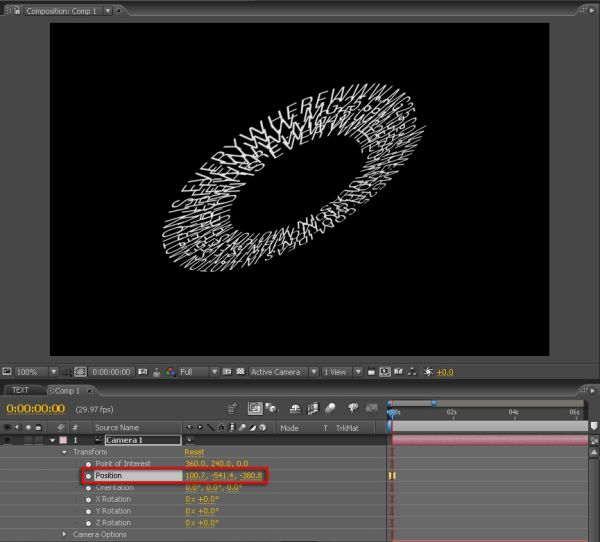Select the Composition: Comp 1 panel tab

click(61, 11)
